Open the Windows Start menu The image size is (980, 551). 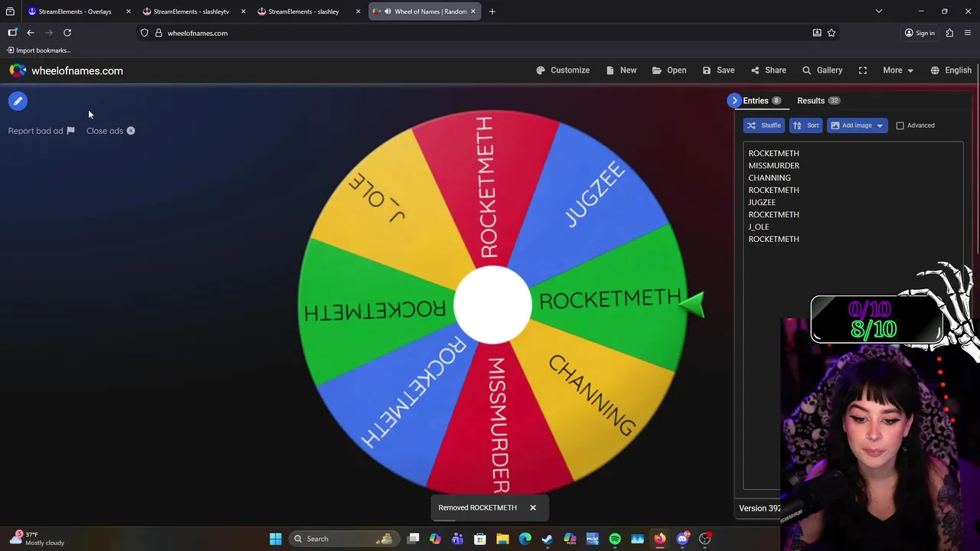[x=276, y=539]
